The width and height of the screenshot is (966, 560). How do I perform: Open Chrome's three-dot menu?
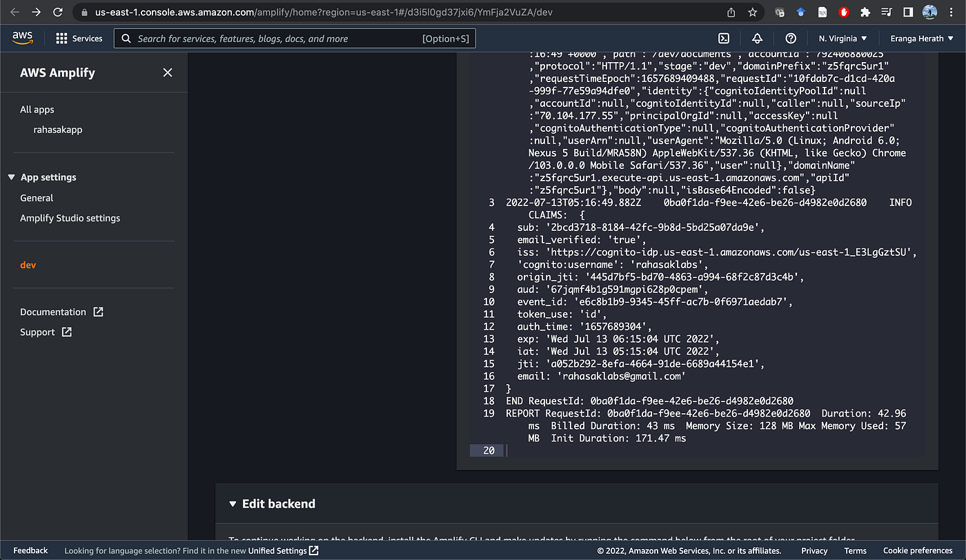coord(952,12)
